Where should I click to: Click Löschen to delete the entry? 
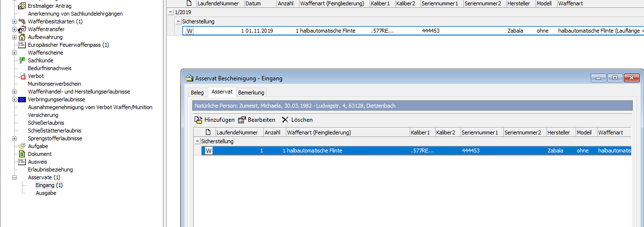[x=297, y=120]
